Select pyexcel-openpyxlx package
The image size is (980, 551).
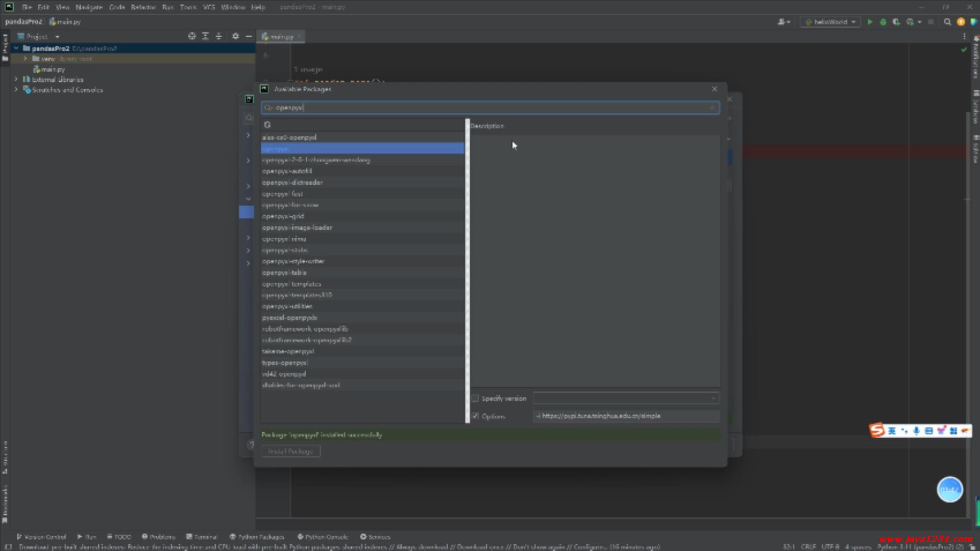(362, 317)
